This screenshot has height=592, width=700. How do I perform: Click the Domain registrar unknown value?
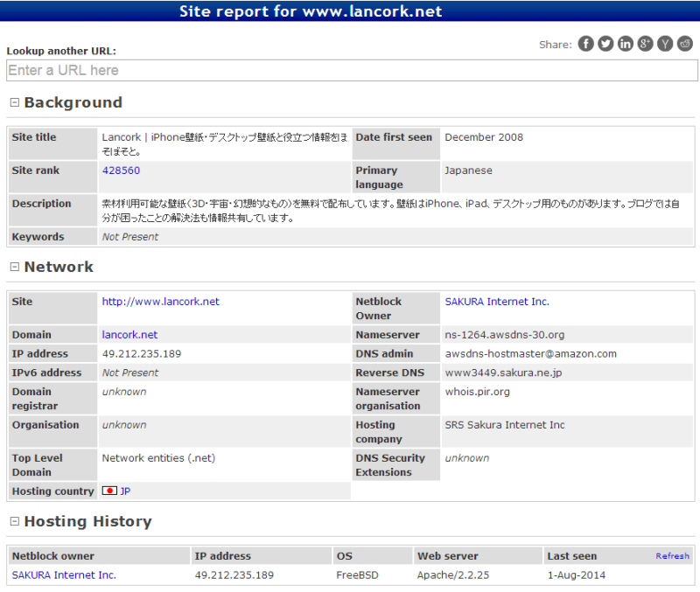click(x=124, y=392)
